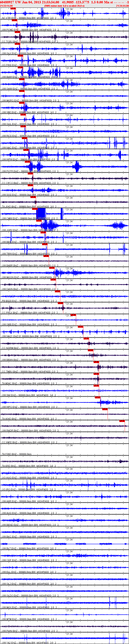Select the 'UW GHW EHZ' station label
The width and height of the screenshot is (129, 644).
pyautogui.click(x=9, y=88)
